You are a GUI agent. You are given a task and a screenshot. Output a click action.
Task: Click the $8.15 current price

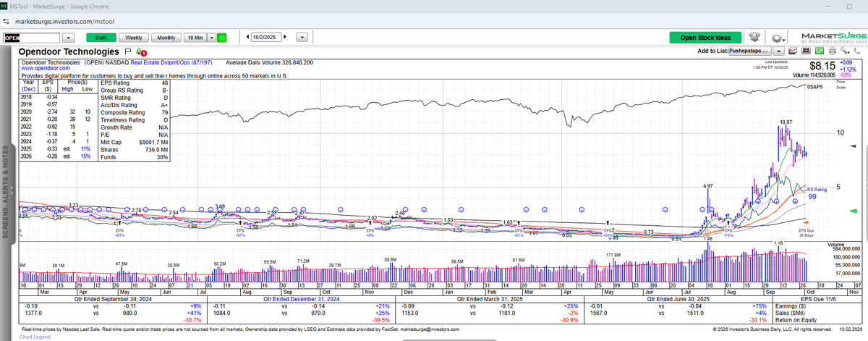tap(822, 66)
